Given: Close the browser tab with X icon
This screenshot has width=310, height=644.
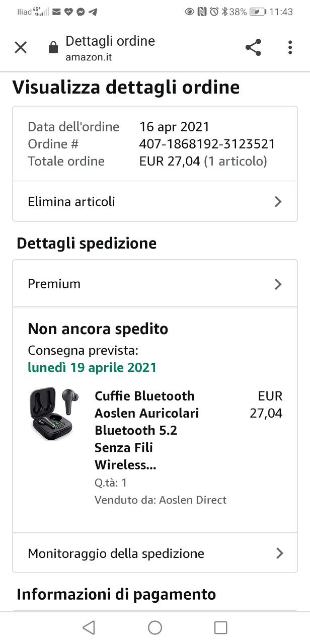Looking at the screenshot, I should (21, 48).
